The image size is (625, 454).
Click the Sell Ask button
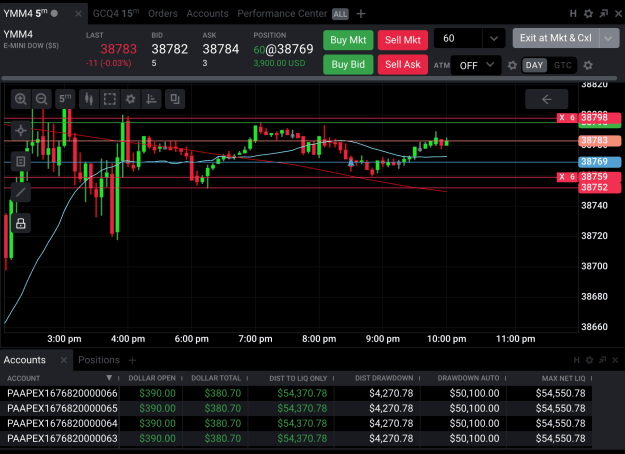tap(403, 65)
